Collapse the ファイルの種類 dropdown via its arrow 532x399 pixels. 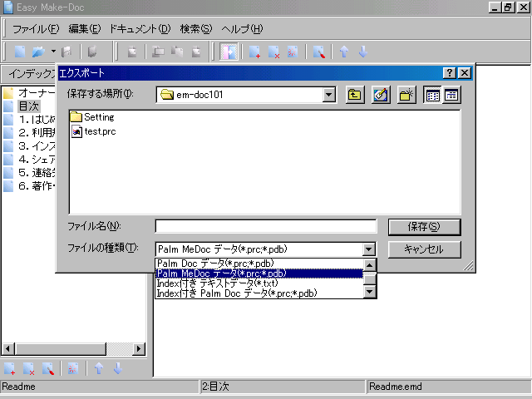(369, 249)
